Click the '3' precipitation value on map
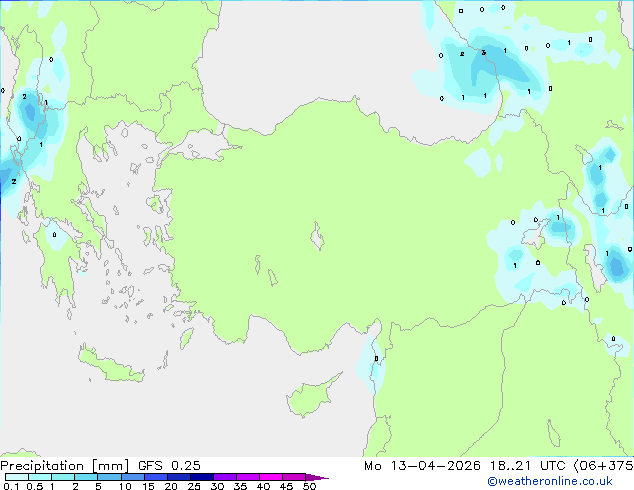Image resolution: width=634 pixels, height=490 pixels. coord(484,53)
